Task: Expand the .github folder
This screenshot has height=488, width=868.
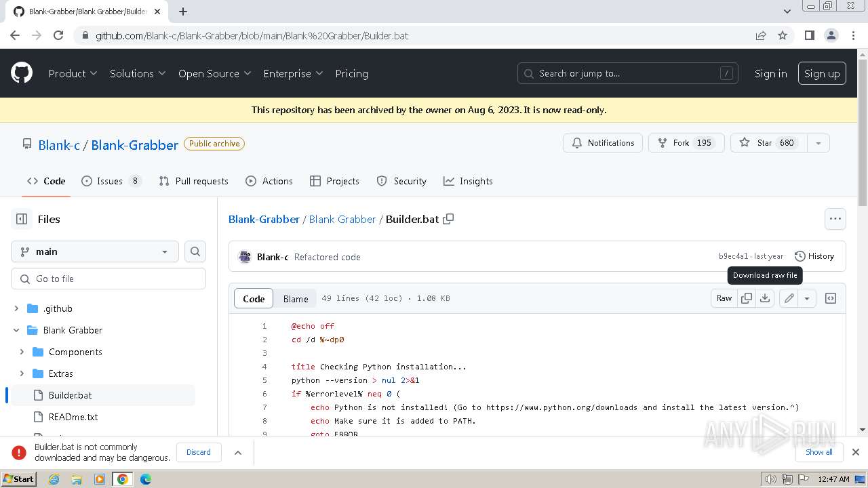Action: point(16,308)
